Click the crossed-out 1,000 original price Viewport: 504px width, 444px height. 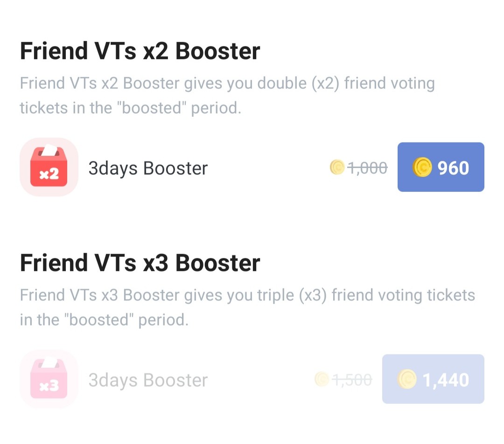(x=367, y=168)
